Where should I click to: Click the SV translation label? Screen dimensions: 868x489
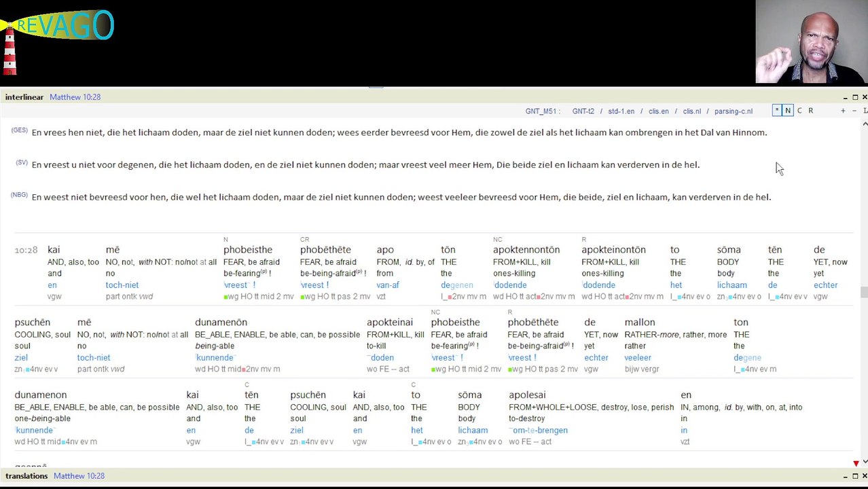[21, 163]
